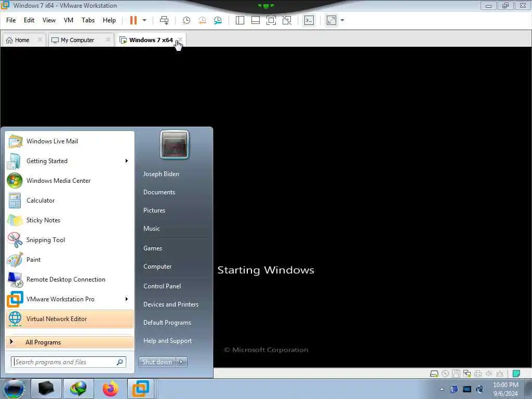The height and width of the screenshot is (399, 532).
Task: Open the power options dropdown arrow beside suspend
Action: (144, 20)
